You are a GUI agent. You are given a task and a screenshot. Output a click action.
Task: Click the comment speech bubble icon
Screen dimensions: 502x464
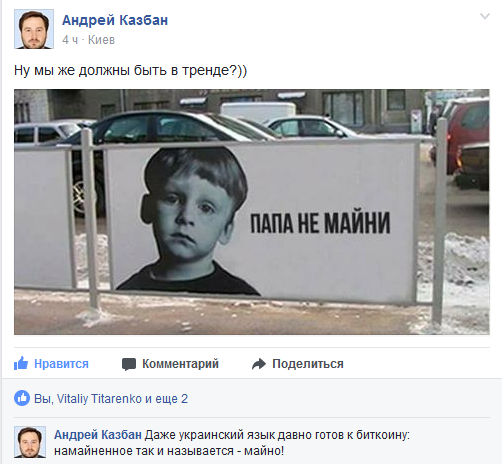point(129,364)
